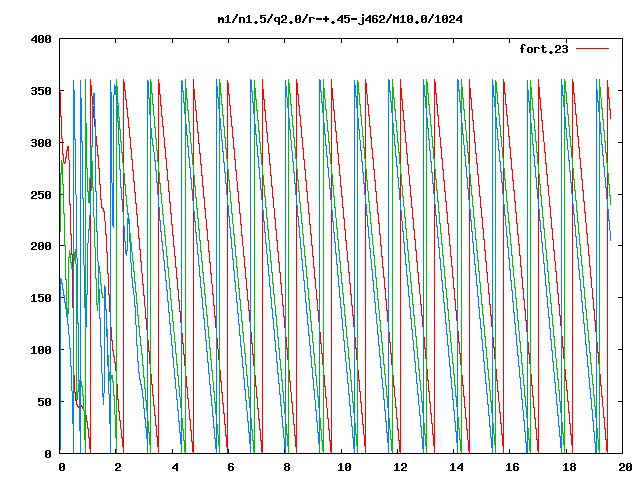640x480 pixels.
Task: Click x-axis label 20
Action: 625,467
